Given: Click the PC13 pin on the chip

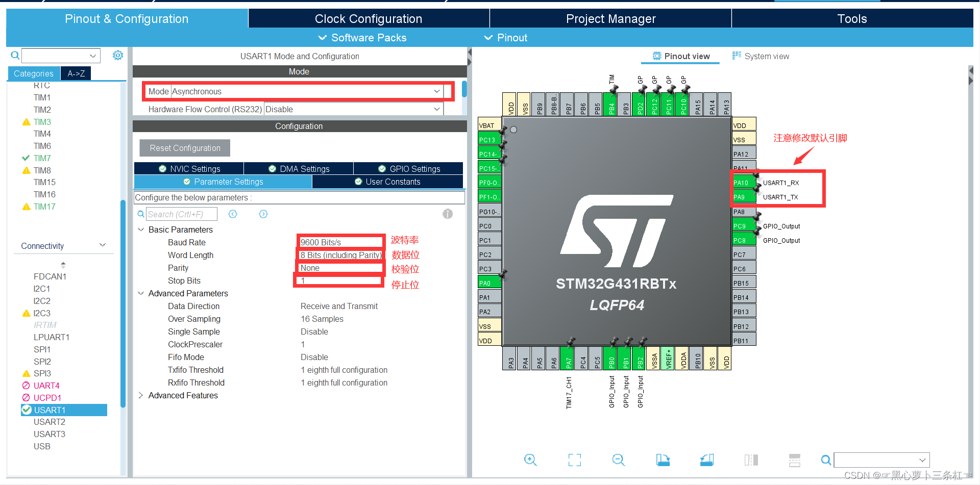Looking at the screenshot, I should point(489,140).
